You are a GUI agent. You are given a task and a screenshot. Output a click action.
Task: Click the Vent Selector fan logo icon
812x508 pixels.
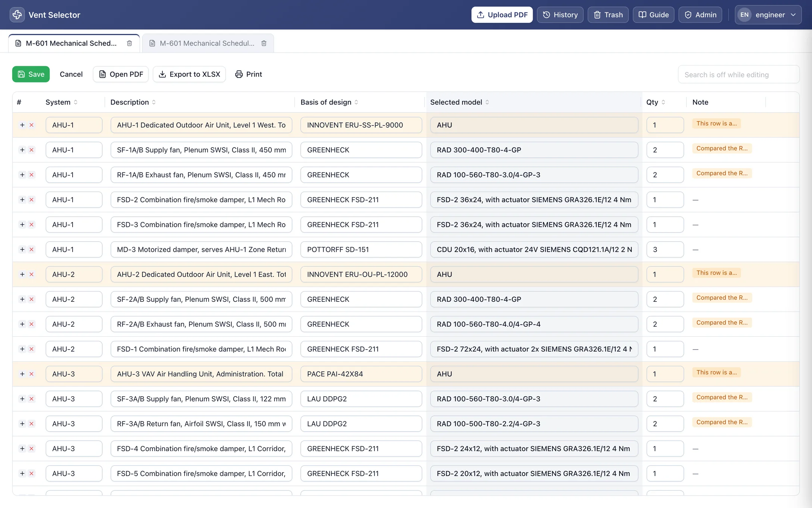pyautogui.click(x=17, y=15)
